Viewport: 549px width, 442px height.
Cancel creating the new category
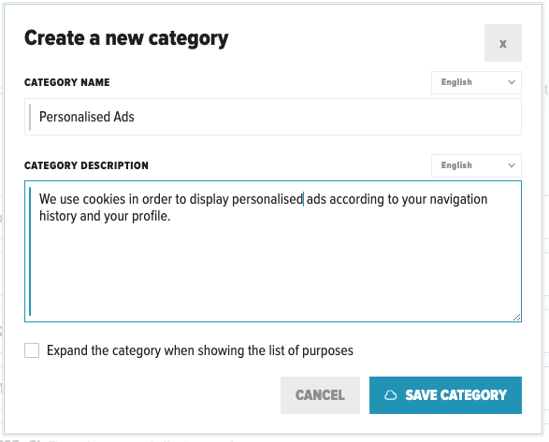click(x=320, y=395)
